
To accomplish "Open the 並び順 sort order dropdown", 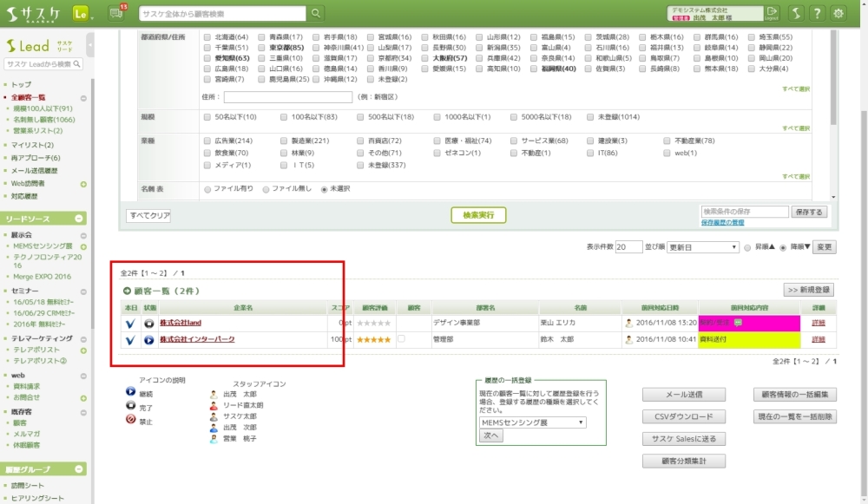I will pos(702,247).
